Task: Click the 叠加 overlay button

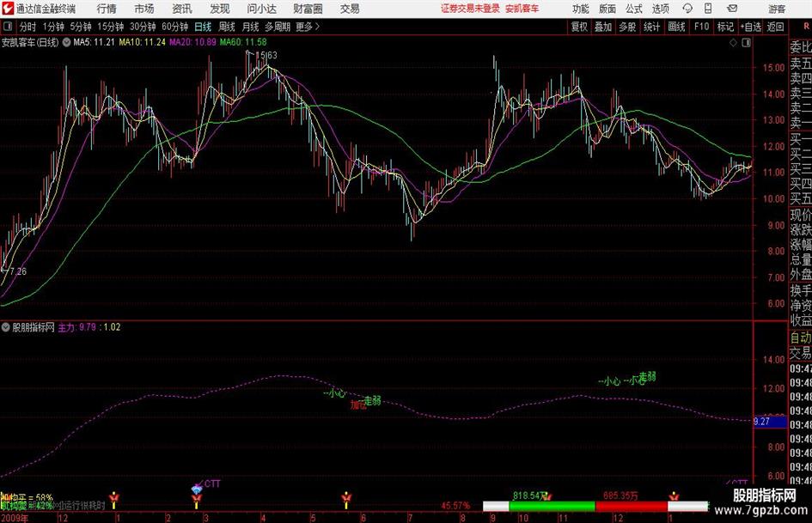Action: 603,27
